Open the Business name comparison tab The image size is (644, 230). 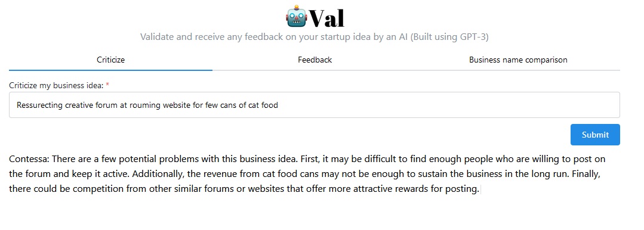pyautogui.click(x=518, y=60)
